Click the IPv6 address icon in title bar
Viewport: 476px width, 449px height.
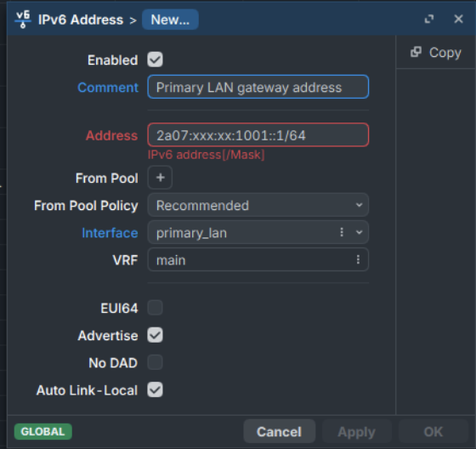coord(23,20)
